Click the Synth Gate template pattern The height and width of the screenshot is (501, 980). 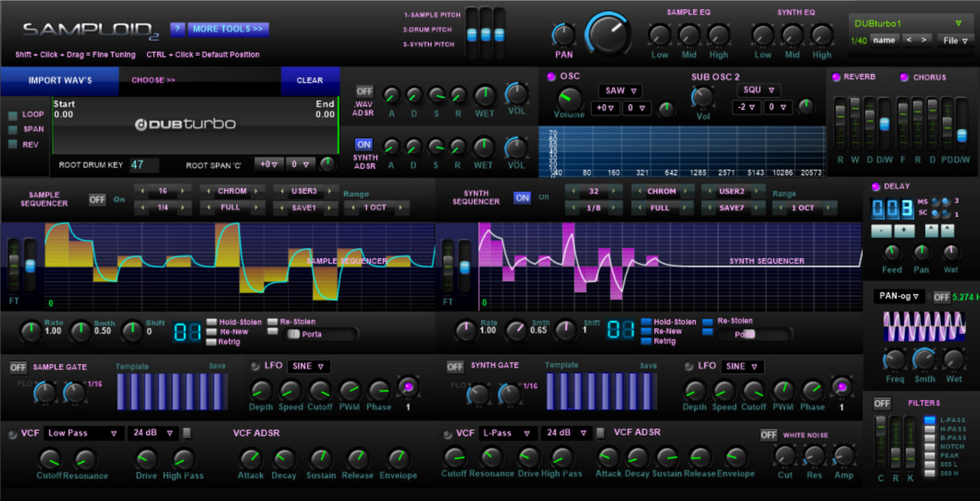pos(601,391)
